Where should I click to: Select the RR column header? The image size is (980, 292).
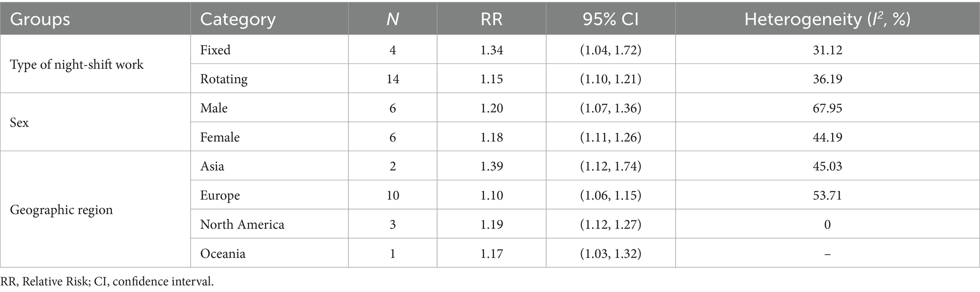coord(491,19)
